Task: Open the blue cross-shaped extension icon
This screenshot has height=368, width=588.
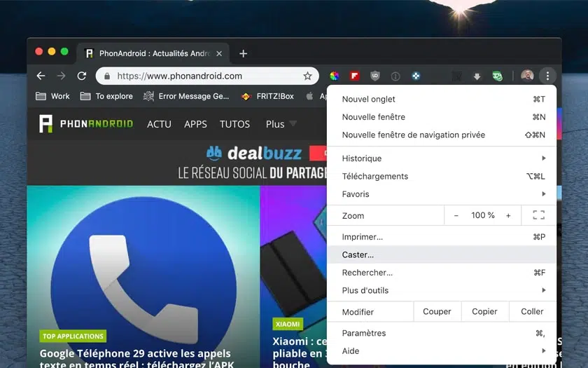Action: click(x=416, y=76)
